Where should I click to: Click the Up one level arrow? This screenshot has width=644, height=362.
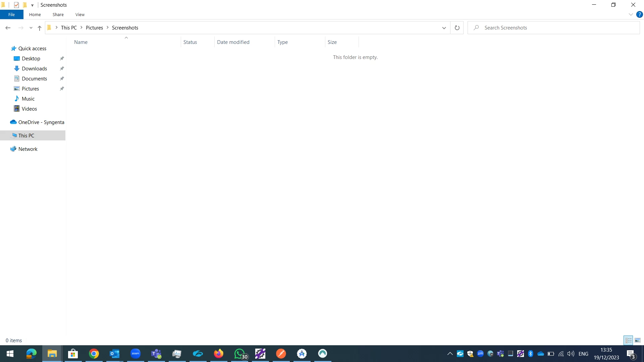(x=40, y=28)
